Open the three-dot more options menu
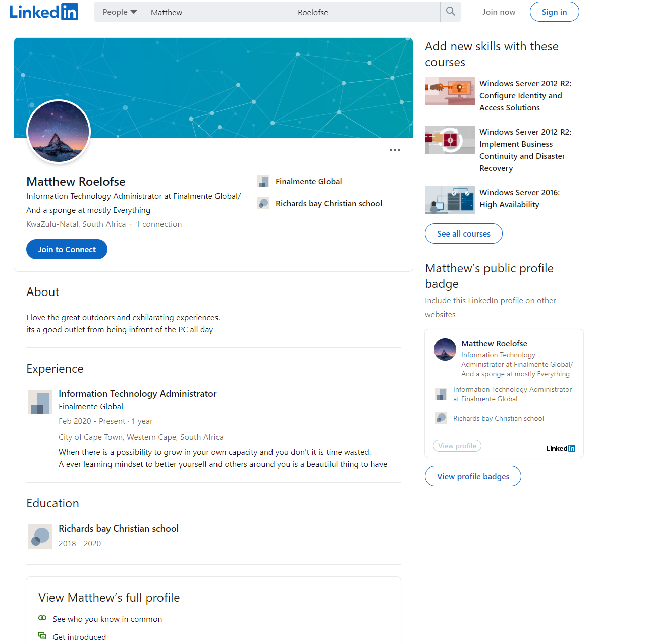 click(x=395, y=150)
